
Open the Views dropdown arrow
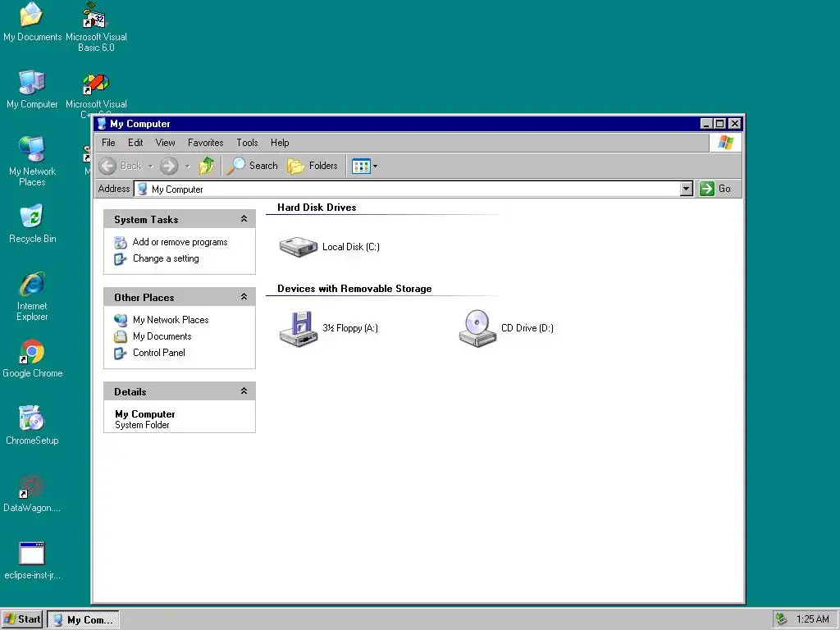[x=375, y=166]
